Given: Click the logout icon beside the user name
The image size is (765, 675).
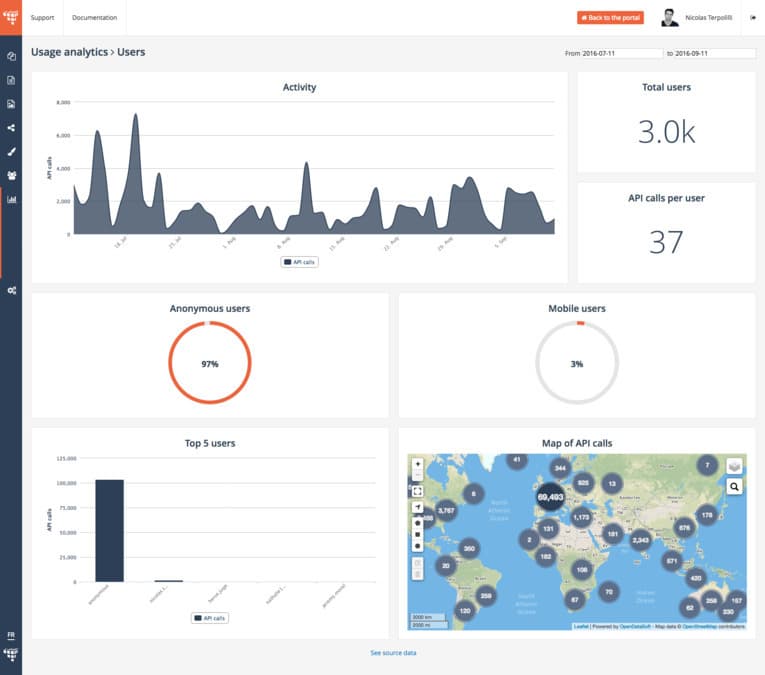Looking at the screenshot, I should (x=753, y=18).
